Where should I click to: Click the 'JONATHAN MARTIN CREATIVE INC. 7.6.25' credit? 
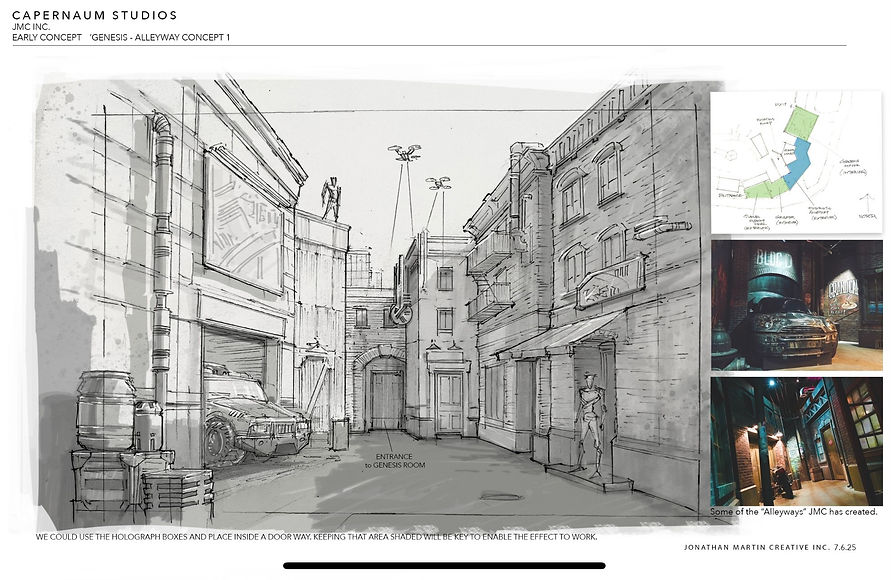770,548
